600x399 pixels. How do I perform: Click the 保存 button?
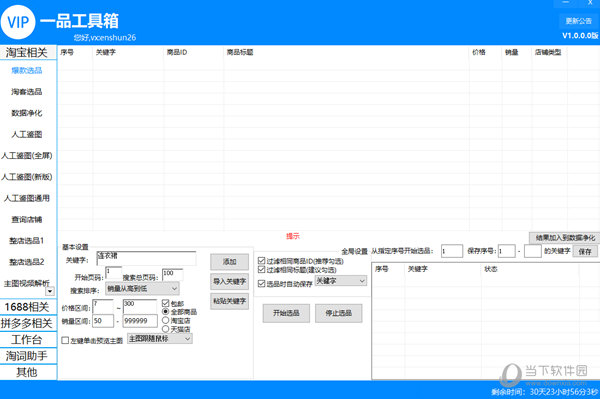tap(585, 251)
